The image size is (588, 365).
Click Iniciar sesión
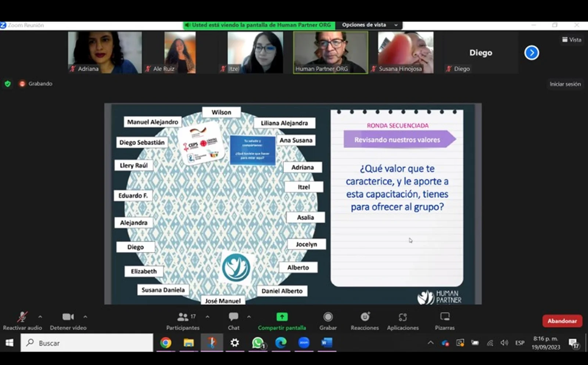tap(565, 84)
